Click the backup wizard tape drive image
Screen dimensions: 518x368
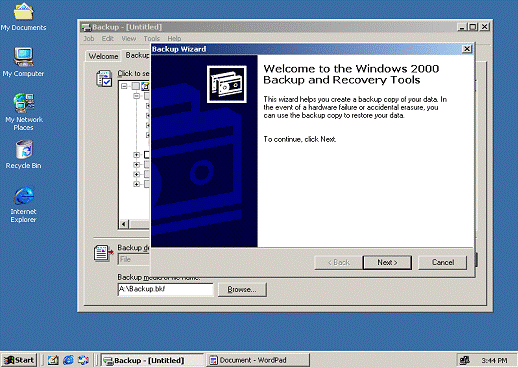pos(227,84)
